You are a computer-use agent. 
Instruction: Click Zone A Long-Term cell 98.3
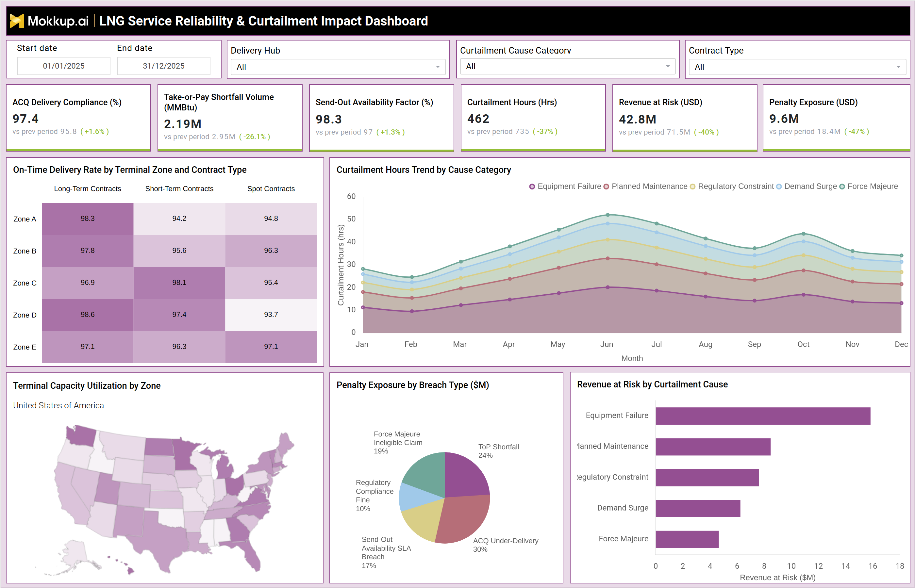click(88, 219)
